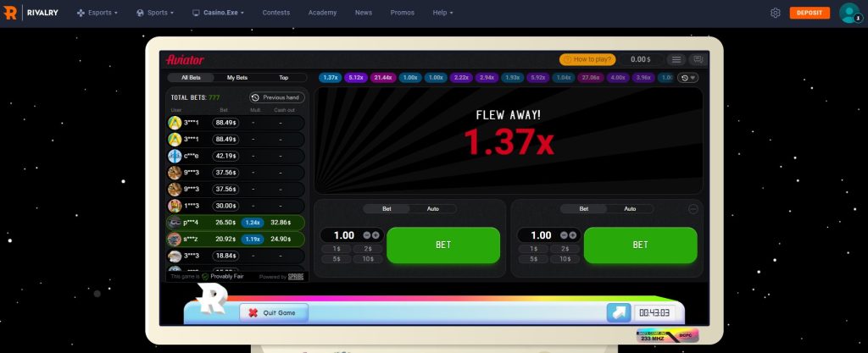
Task: Choose 2$ preset in left bet panel
Action: coord(368,249)
